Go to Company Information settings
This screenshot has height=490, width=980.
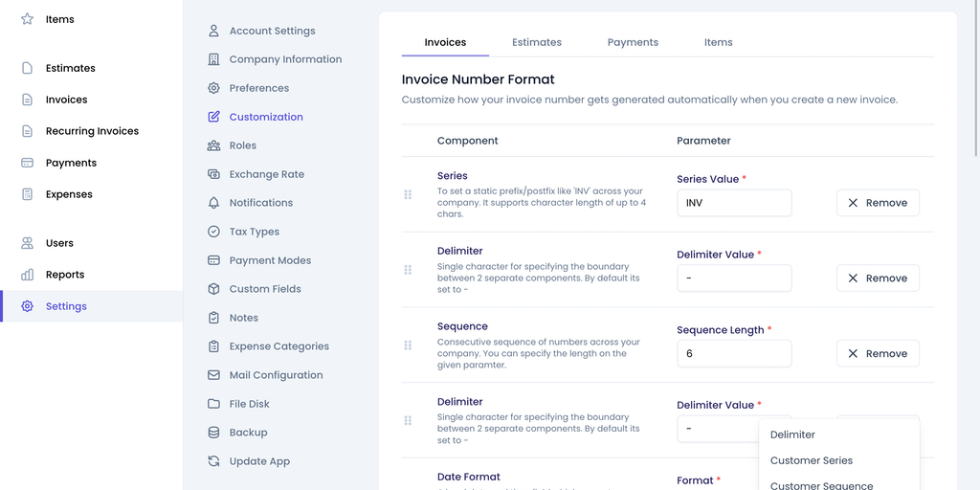[x=285, y=59]
